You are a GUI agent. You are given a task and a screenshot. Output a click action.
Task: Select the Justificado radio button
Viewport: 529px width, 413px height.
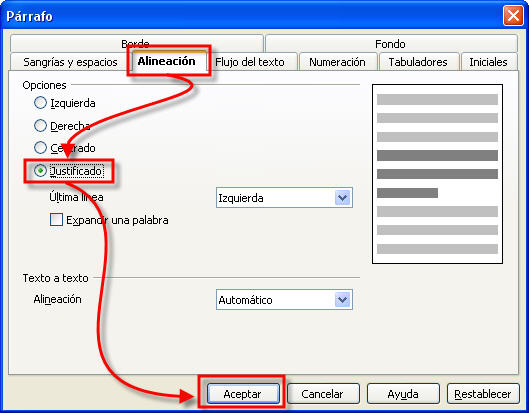40,171
